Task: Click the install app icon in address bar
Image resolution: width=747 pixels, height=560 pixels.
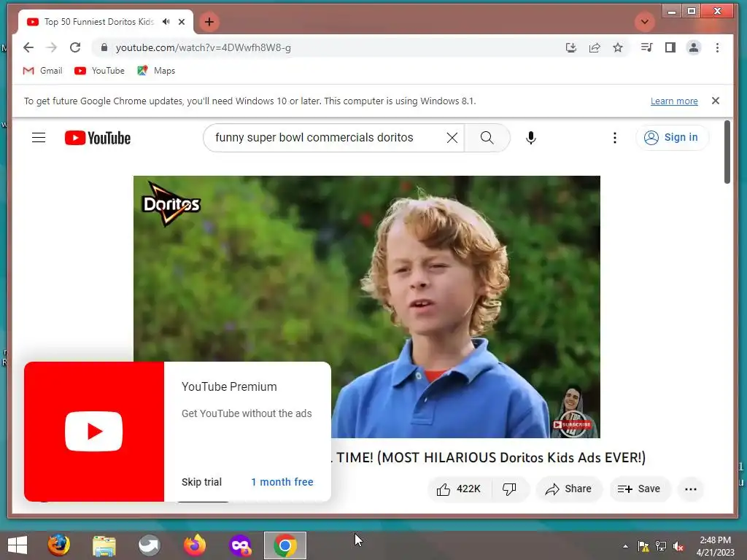Action: pos(570,47)
